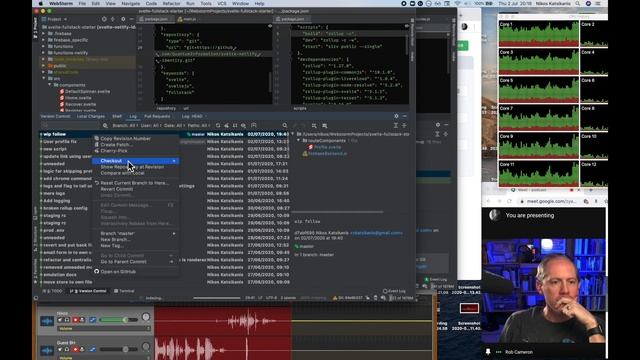The width and height of the screenshot is (640, 360).
Task: Open the Checkout submenu
Action: 136,161
